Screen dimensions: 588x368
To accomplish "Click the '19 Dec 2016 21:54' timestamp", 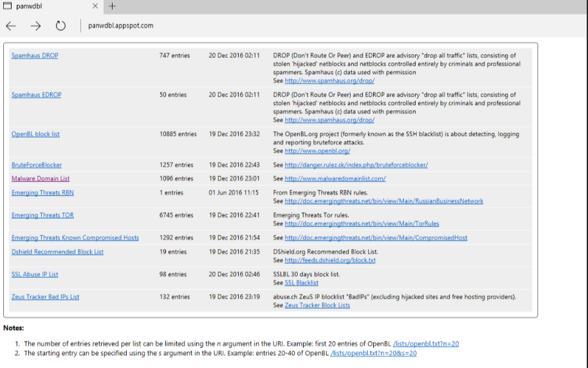I will coord(234,238).
